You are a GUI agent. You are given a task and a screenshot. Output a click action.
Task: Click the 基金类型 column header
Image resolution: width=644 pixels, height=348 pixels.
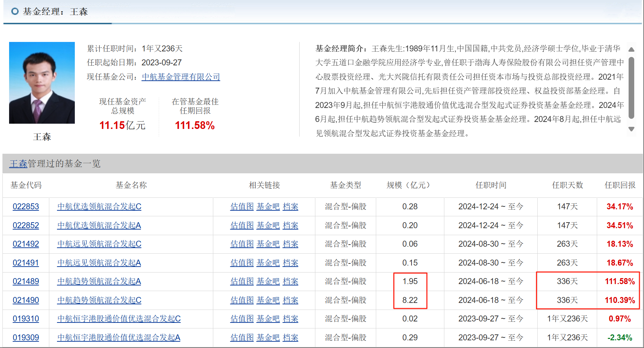(345, 185)
